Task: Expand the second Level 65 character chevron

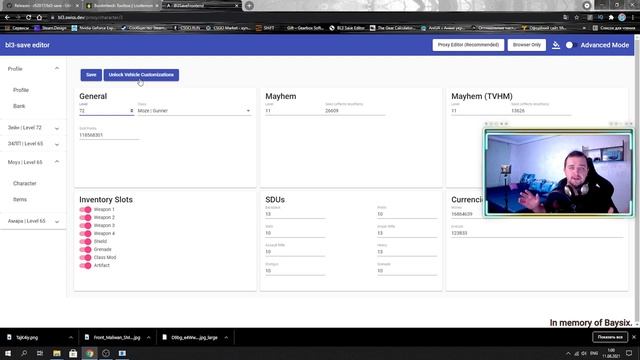Action: 57,144
